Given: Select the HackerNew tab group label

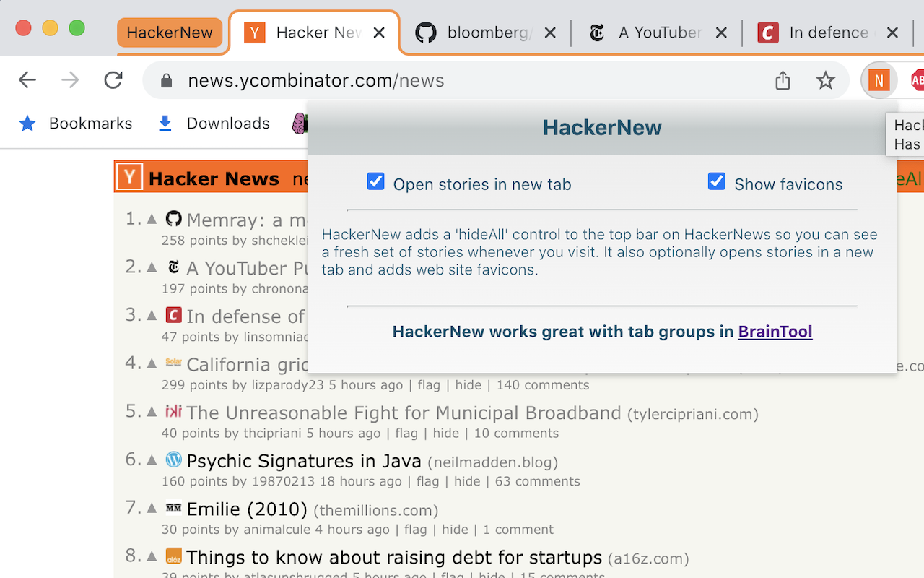Looking at the screenshot, I should [170, 33].
